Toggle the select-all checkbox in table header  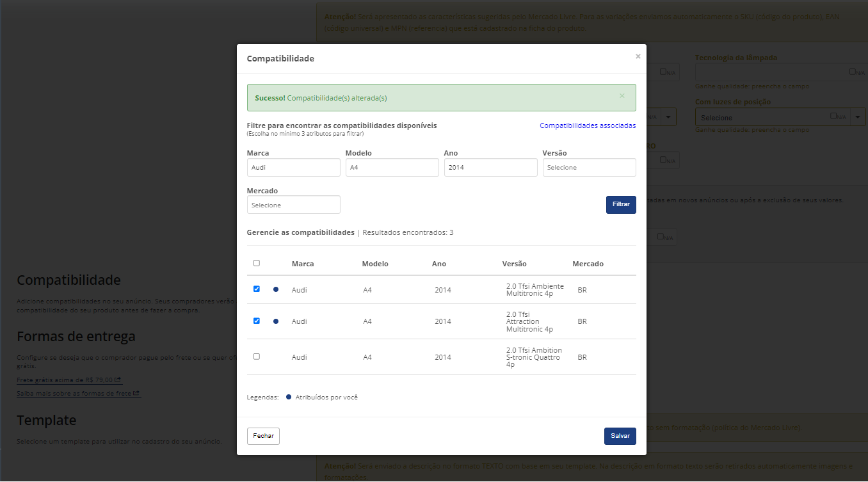point(257,263)
